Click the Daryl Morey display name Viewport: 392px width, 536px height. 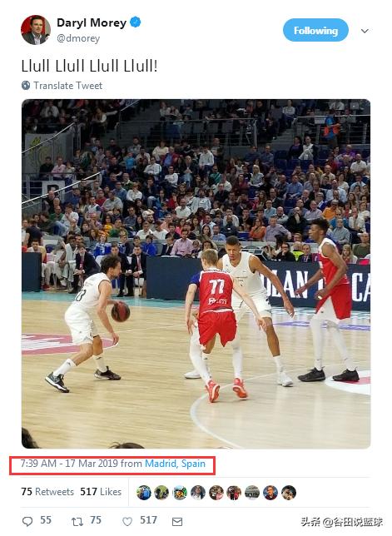pyautogui.click(x=92, y=22)
